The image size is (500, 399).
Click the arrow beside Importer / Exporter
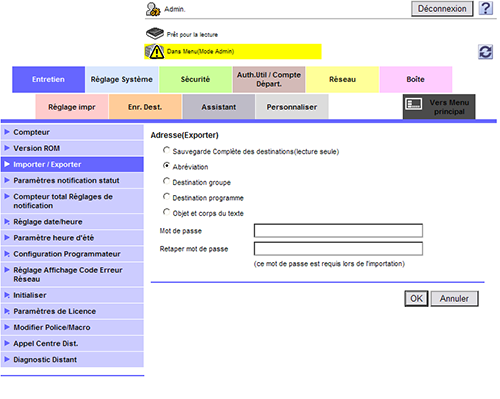coord(7,164)
